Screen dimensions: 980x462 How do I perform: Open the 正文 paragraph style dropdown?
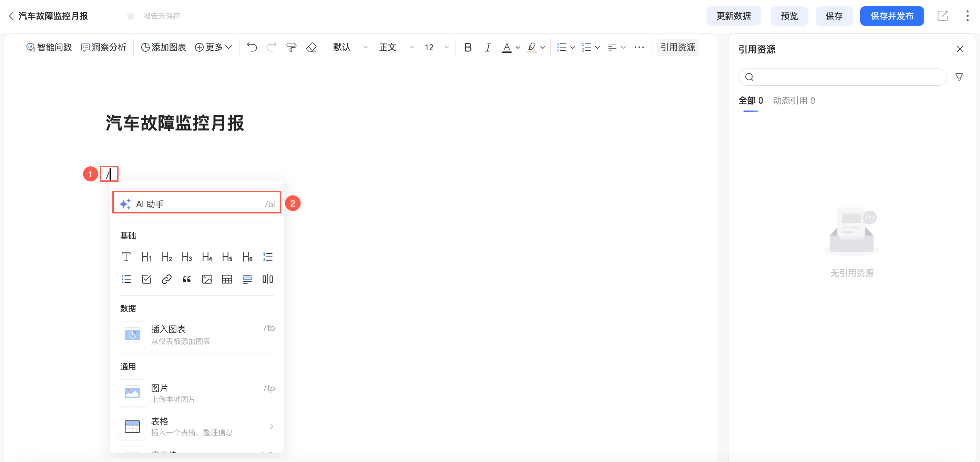(396, 47)
